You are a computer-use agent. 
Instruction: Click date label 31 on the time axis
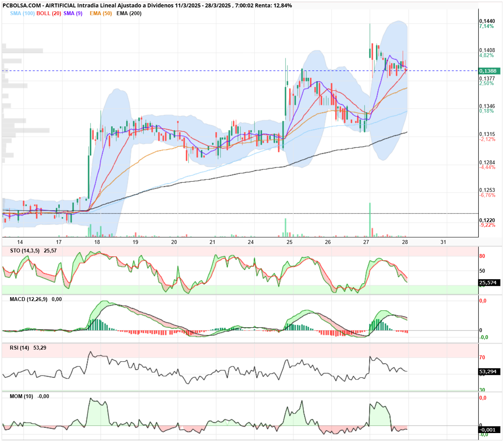click(x=443, y=242)
